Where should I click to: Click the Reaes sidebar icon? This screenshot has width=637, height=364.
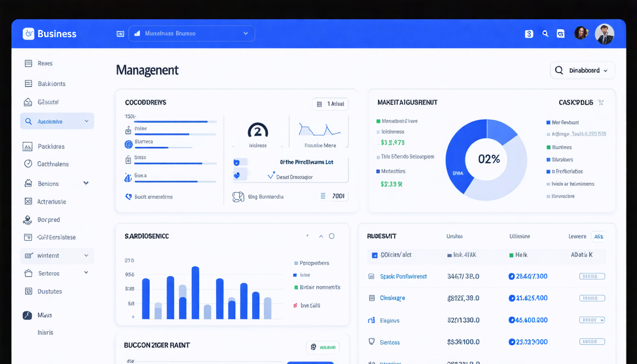[28, 63]
